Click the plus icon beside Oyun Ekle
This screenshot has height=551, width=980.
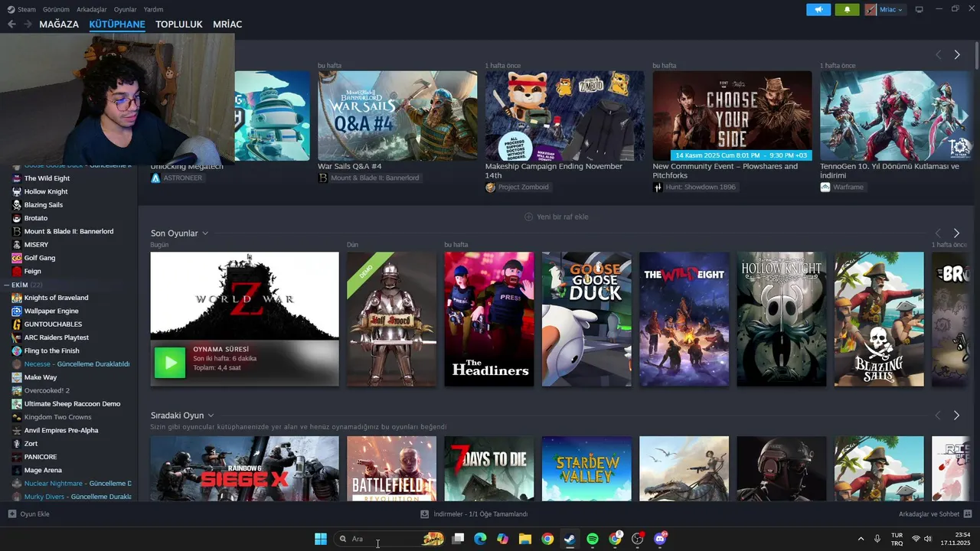[11, 514]
